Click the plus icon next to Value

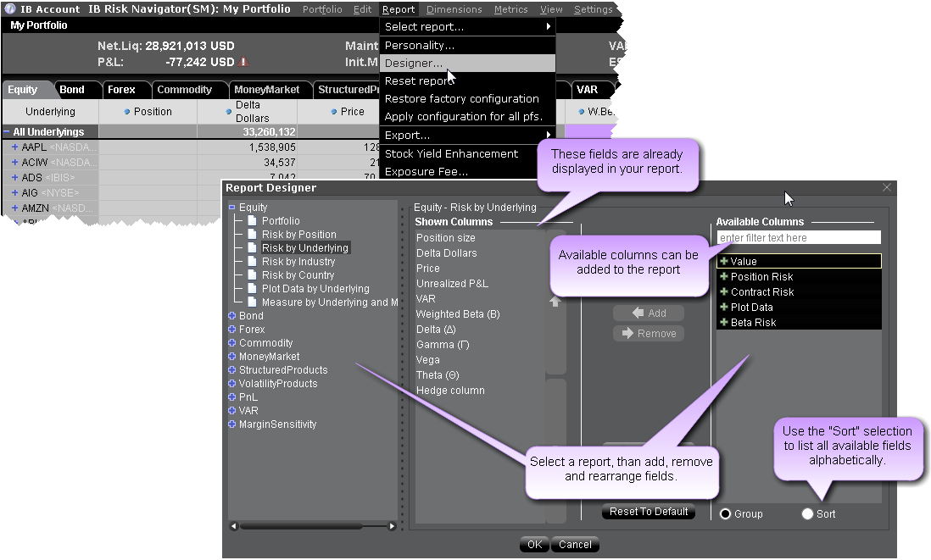(723, 262)
